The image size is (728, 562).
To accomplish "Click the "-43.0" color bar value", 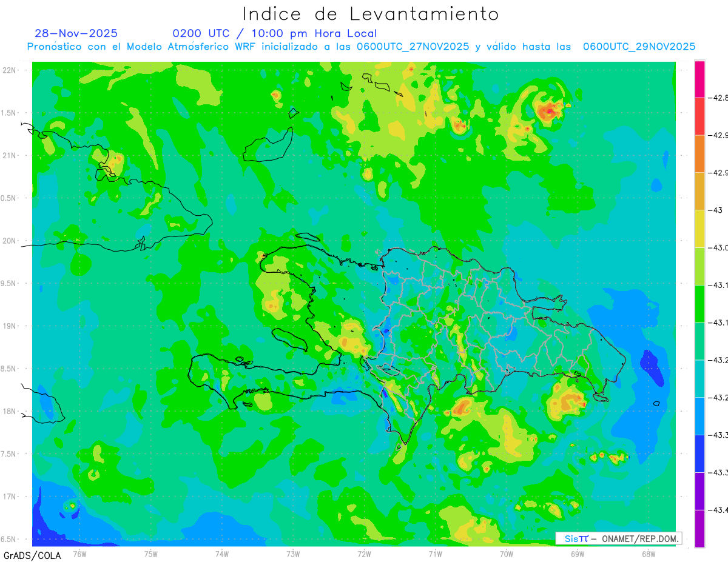I will 719,247.
